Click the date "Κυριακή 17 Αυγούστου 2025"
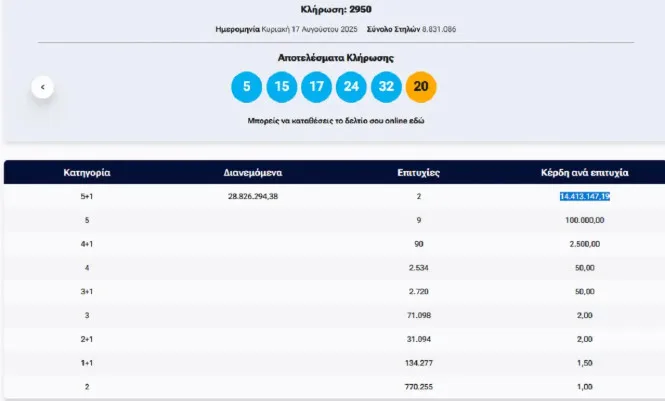The image size is (665, 401). (310, 29)
